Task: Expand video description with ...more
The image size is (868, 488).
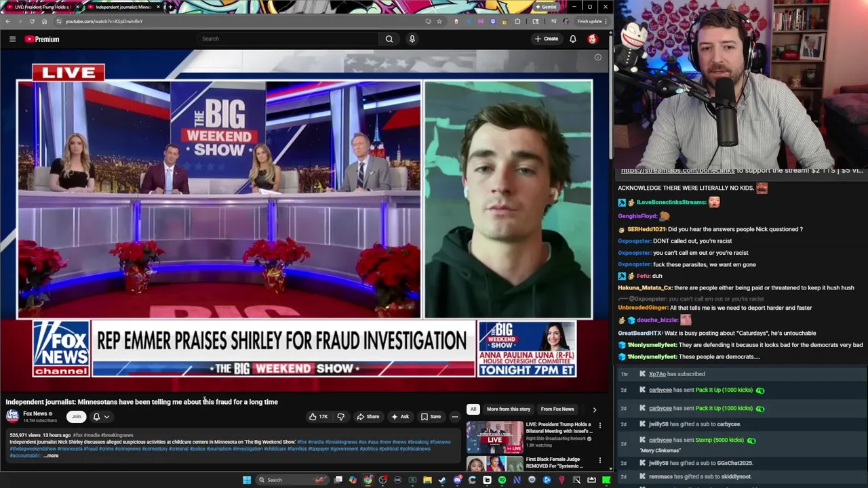Action: pyautogui.click(x=51, y=455)
